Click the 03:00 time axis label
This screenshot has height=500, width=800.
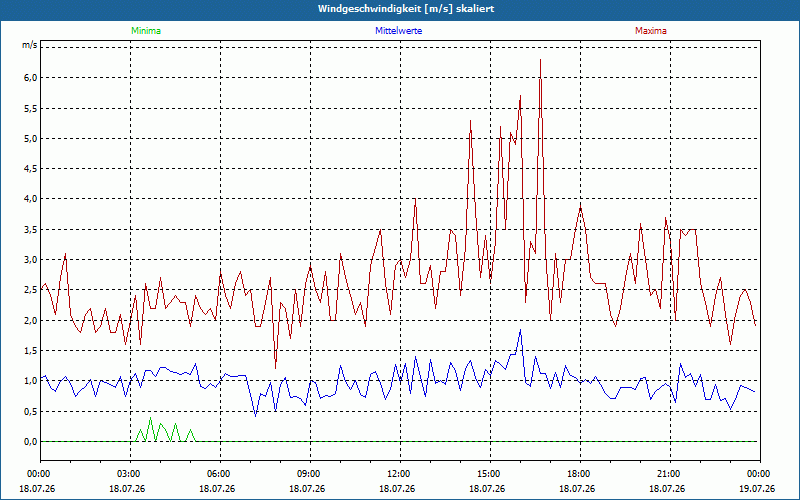click(x=131, y=474)
